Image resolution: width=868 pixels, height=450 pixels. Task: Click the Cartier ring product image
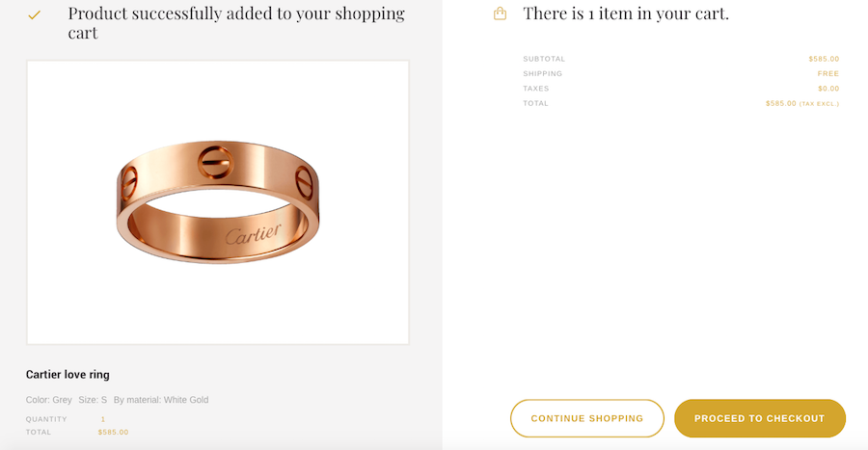coord(218,202)
